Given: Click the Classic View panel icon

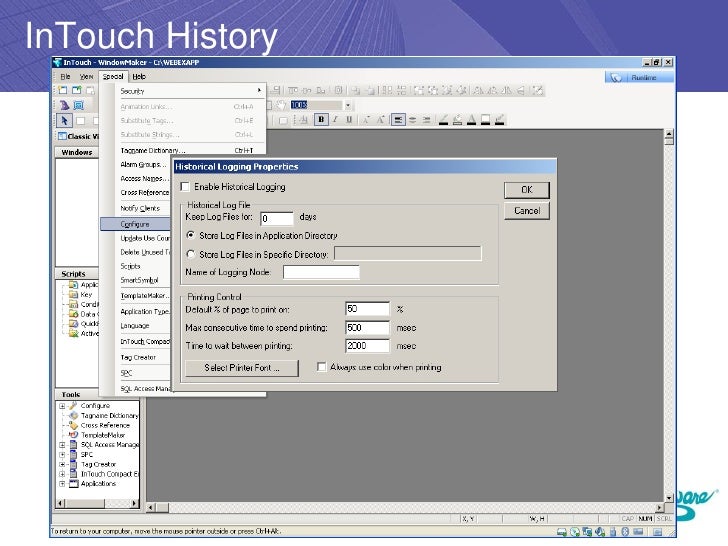Looking at the screenshot, I should click(62, 136).
